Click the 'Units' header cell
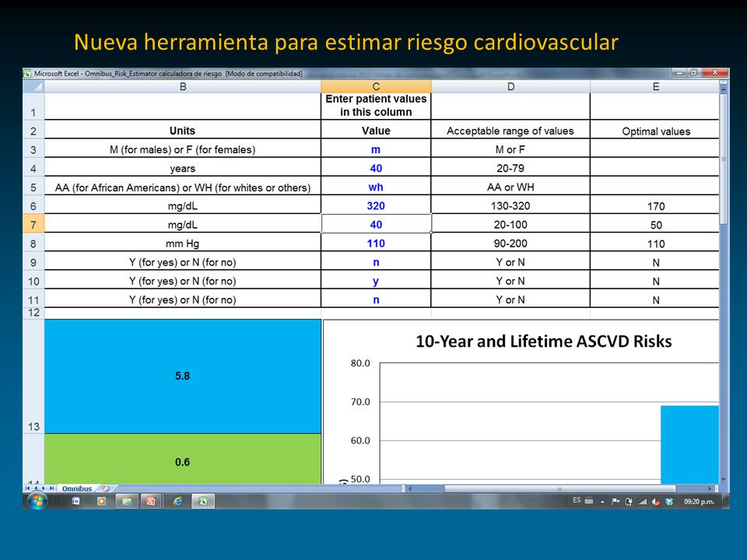Viewport: 747px width, 560px height. [x=182, y=131]
